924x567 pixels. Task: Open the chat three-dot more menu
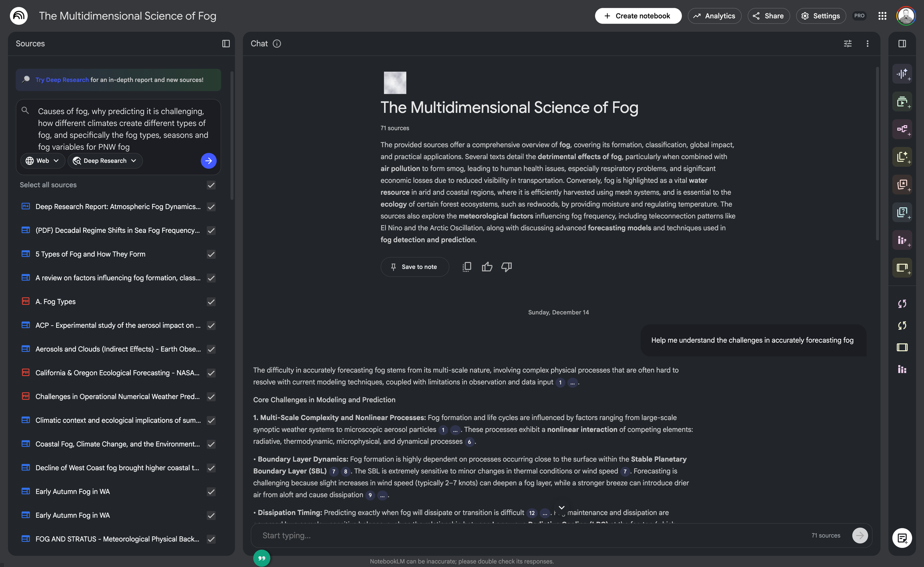click(x=867, y=44)
